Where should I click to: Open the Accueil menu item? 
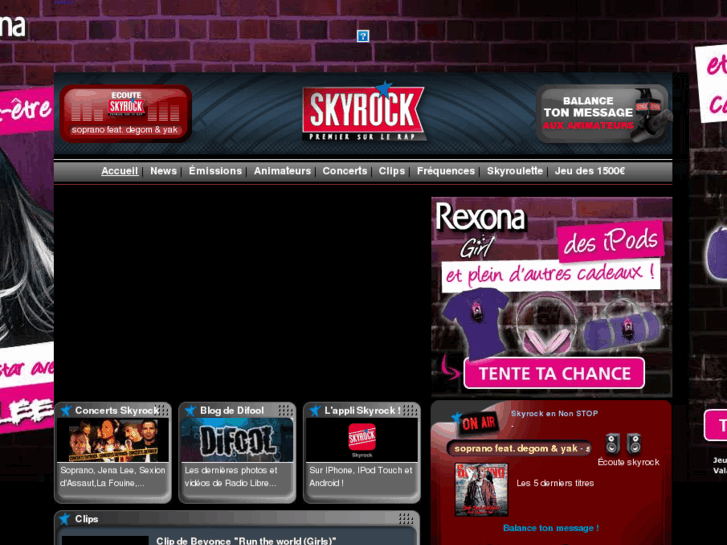(120, 171)
